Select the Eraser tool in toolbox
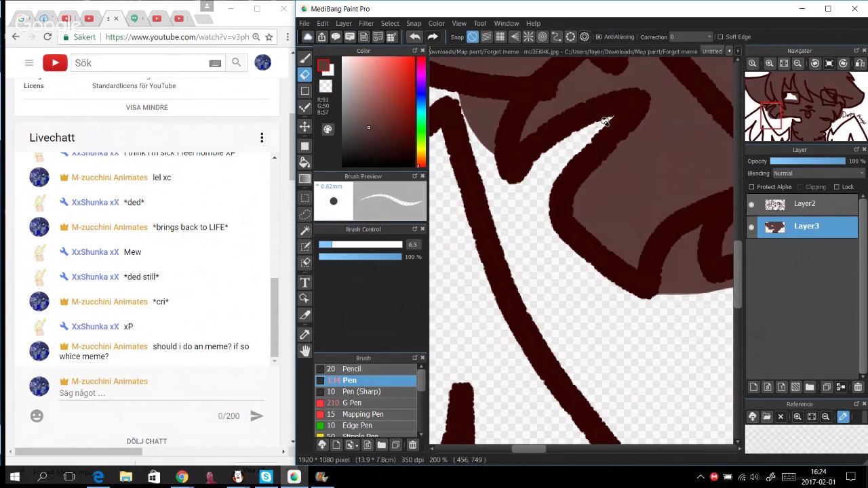The height and width of the screenshot is (488, 868). pyautogui.click(x=305, y=75)
